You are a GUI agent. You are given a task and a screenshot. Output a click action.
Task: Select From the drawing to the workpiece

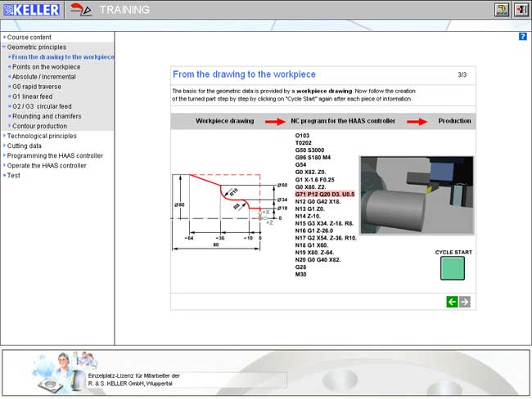coord(63,57)
